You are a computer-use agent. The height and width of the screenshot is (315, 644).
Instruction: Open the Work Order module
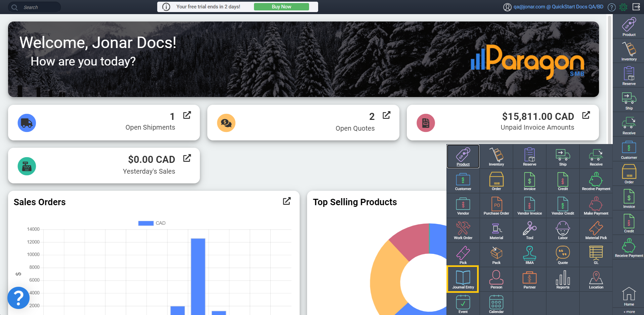tap(463, 230)
